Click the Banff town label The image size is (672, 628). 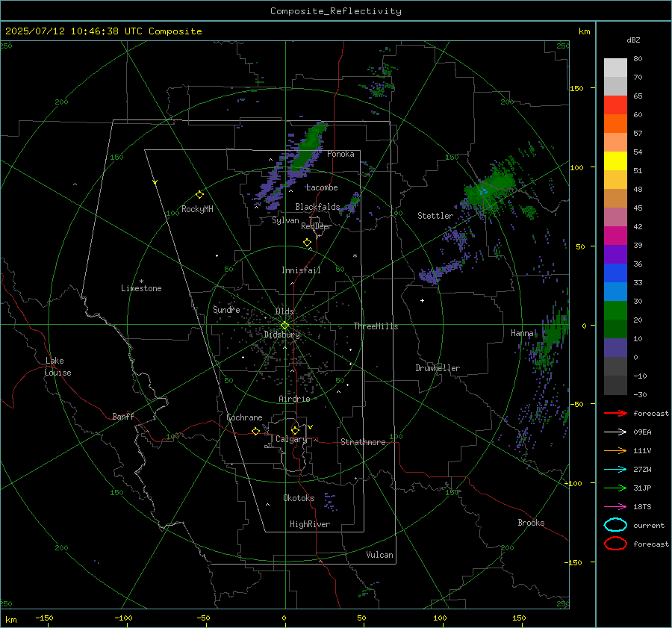click(x=123, y=416)
